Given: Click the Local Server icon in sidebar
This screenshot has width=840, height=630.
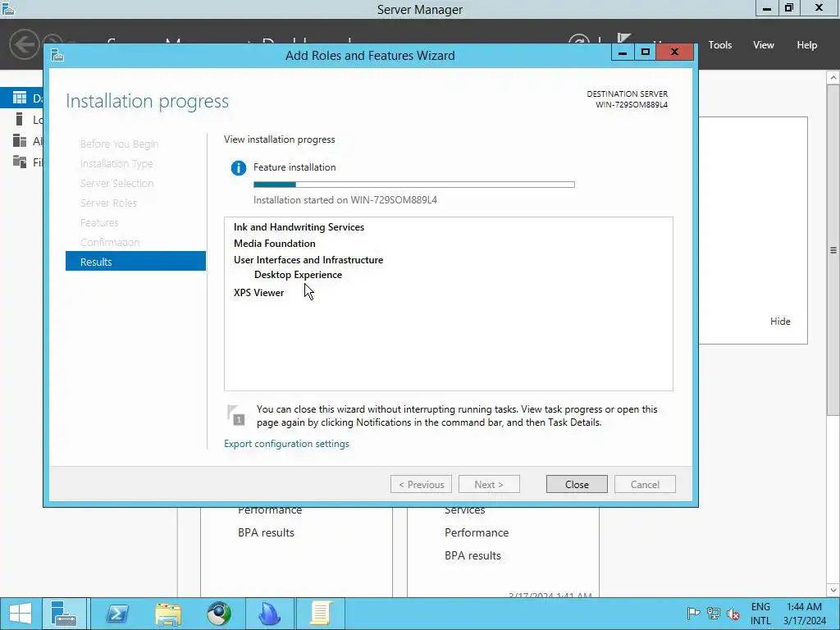Looking at the screenshot, I should click(20, 119).
